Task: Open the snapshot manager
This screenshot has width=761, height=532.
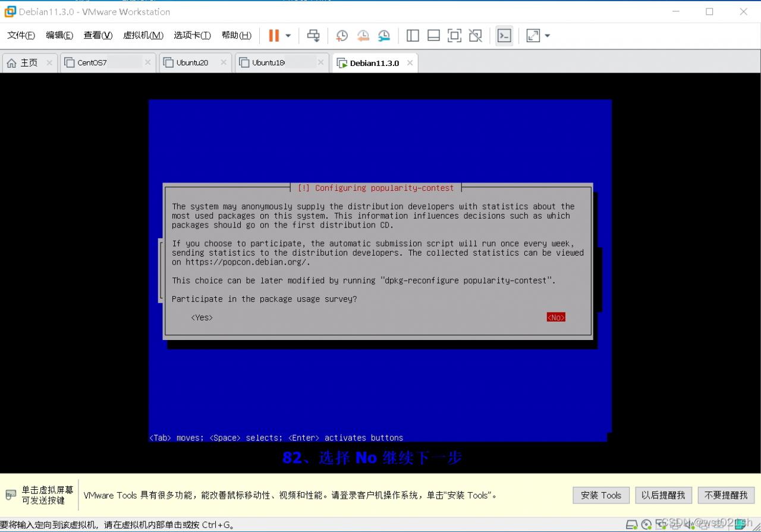Action: point(384,36)
